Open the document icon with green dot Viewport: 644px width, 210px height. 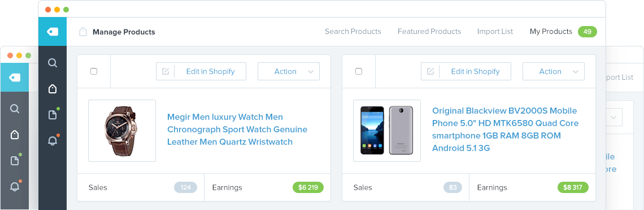click(x=53, y=114)
